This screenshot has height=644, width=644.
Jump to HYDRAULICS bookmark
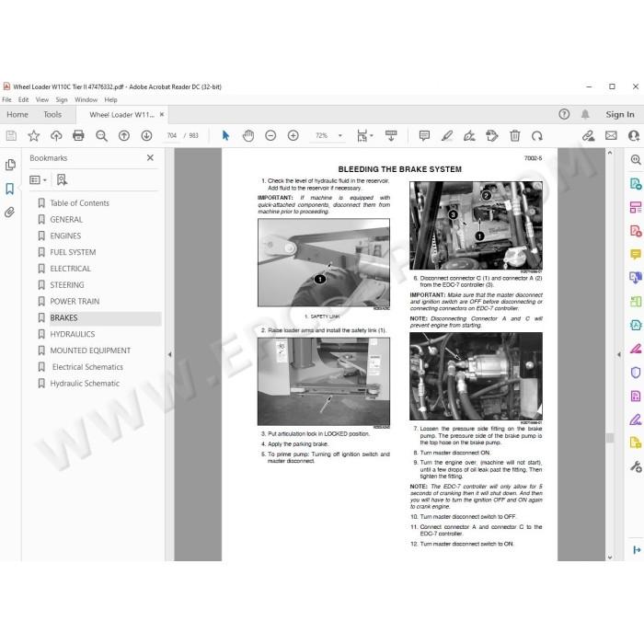pyautogui.click(x=73, y=334)
